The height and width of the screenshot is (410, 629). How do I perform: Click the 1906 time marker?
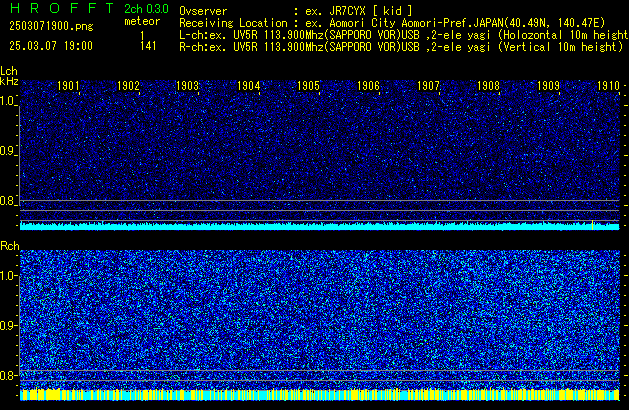[368, 86]
